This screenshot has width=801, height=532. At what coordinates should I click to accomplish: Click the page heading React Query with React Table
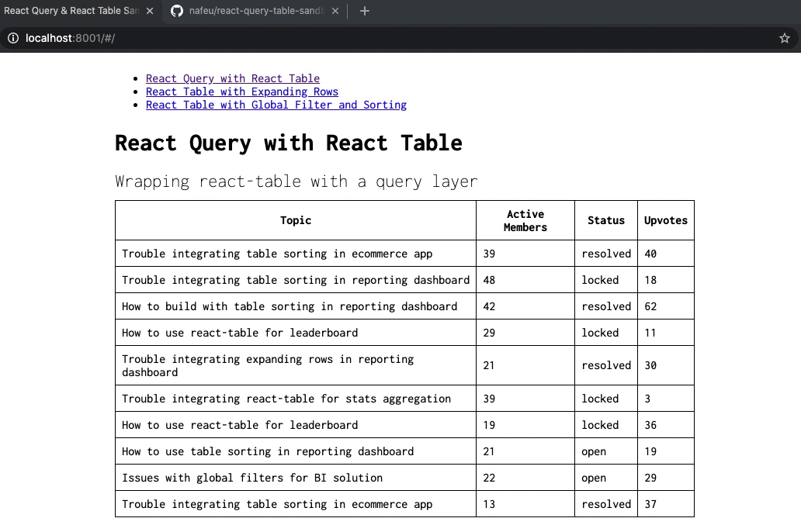pyautogui.click(x=288, y=143)
